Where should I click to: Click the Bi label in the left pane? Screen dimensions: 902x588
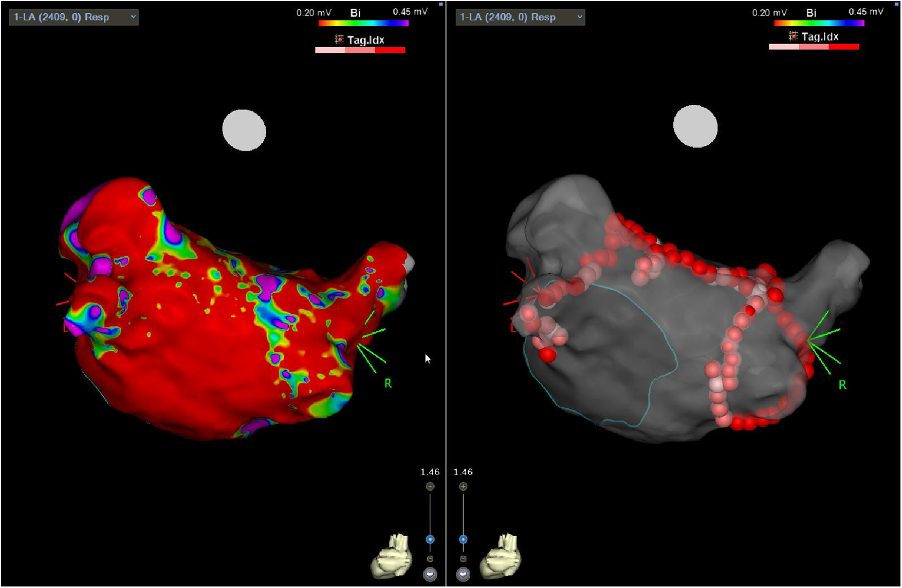pos(355,13)
